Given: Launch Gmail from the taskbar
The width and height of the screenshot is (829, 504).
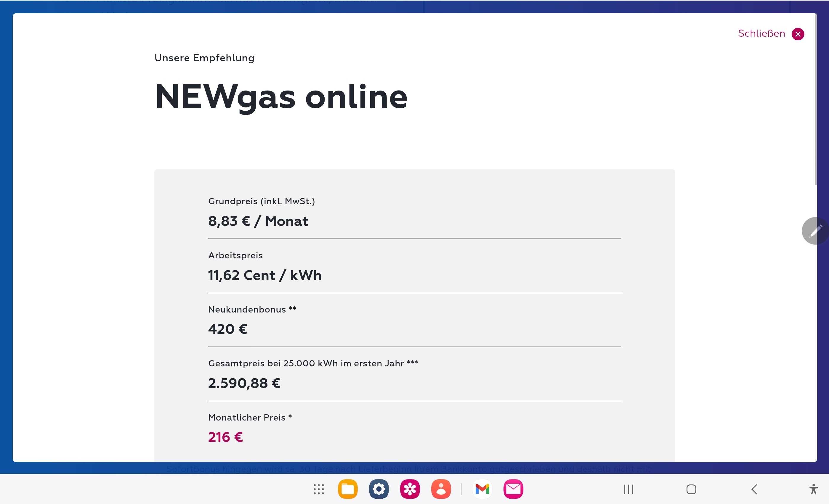Looking at the screenshot, I should click(482, 489).
